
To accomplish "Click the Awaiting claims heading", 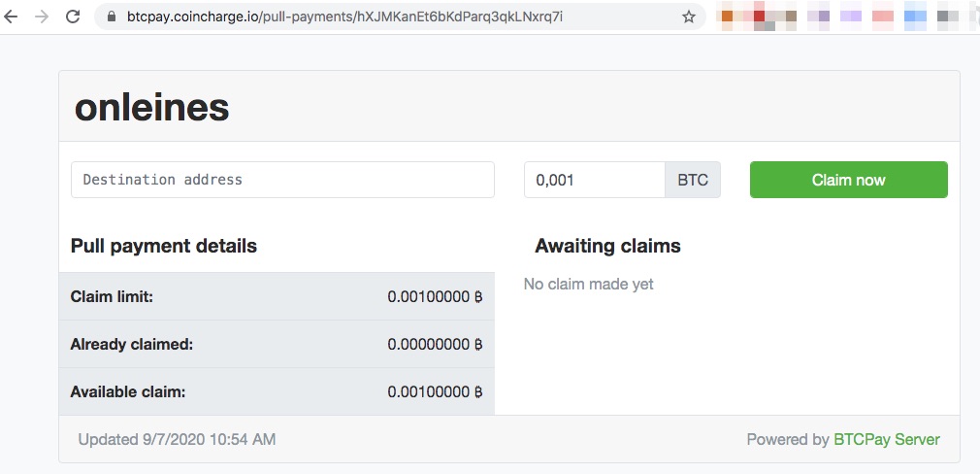I will (607, 246).
